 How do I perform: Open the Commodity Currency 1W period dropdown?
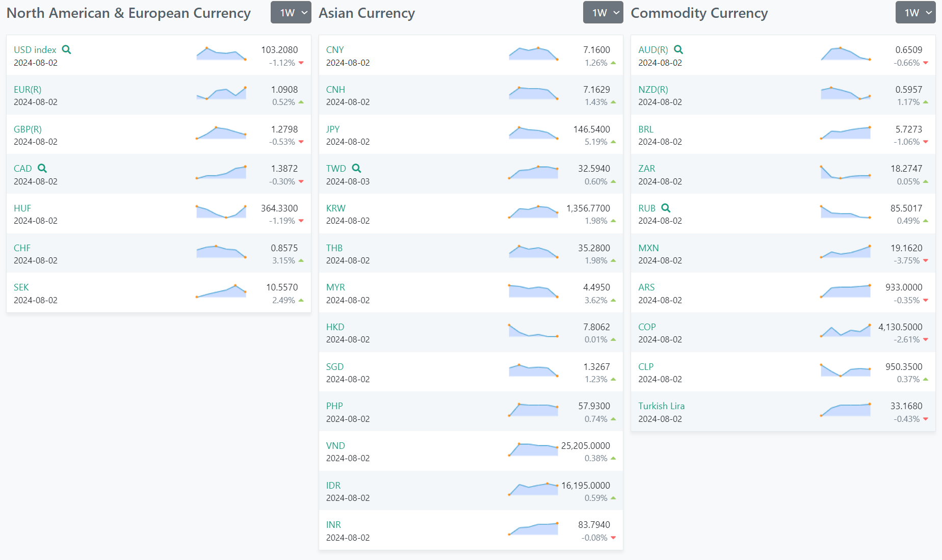(915, 13)
